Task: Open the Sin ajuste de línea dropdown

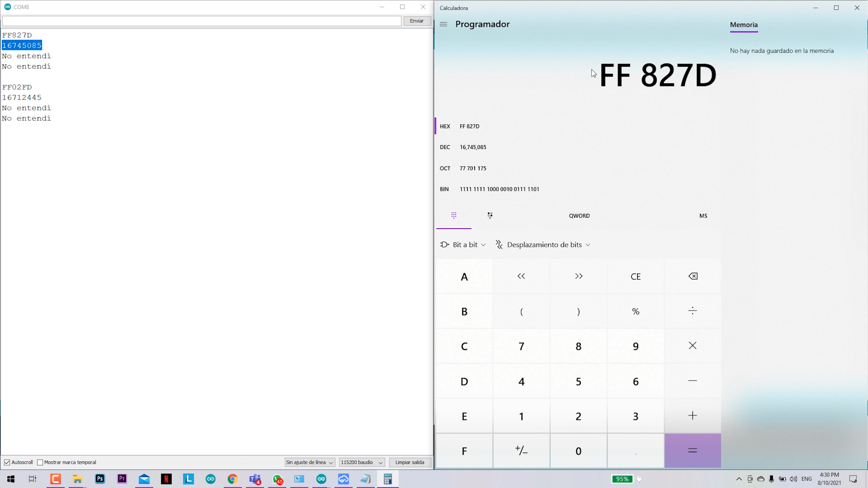Action: point(310,462)
